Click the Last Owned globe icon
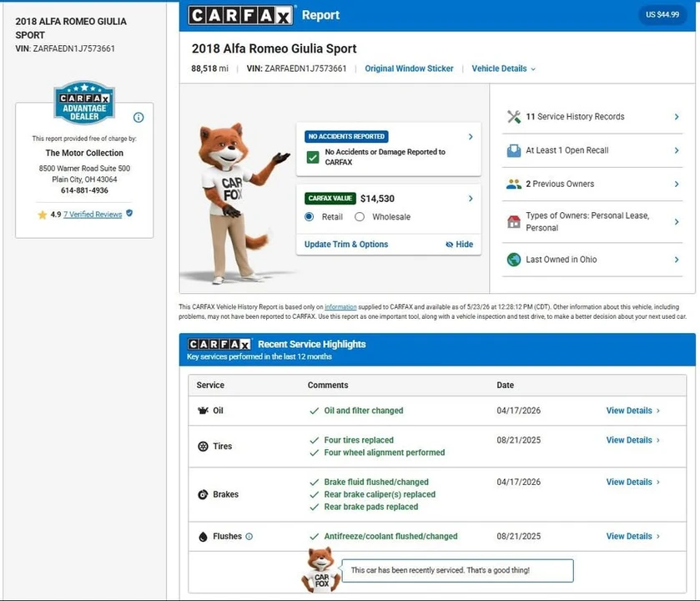The height and width of the screenshot is (601, 700). coord(514,260)
